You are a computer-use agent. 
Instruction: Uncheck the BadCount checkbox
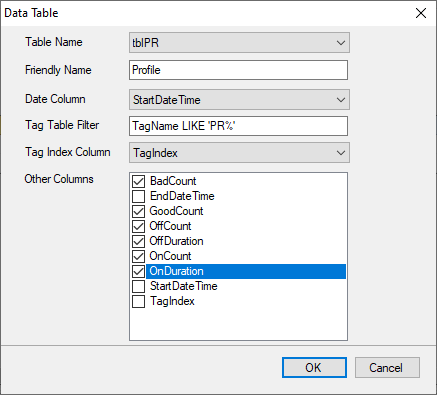pyautogui.click(x=138, y=181)
